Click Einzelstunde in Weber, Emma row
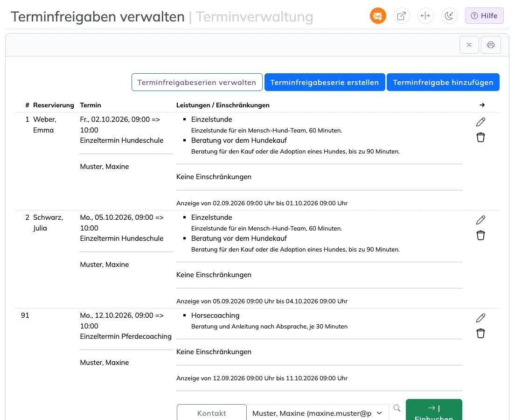The height and width of the screenshot is (420, 515). pyautogui.click(x=211, y=119)
